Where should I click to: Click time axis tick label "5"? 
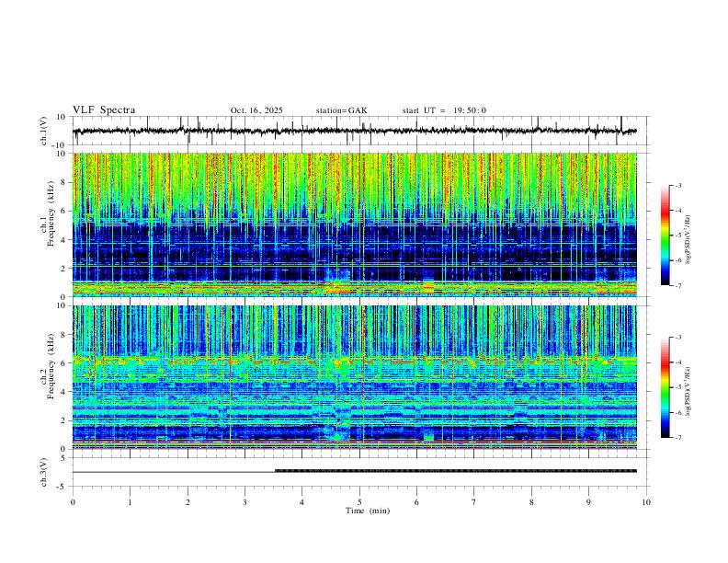[x=359, y=502]
